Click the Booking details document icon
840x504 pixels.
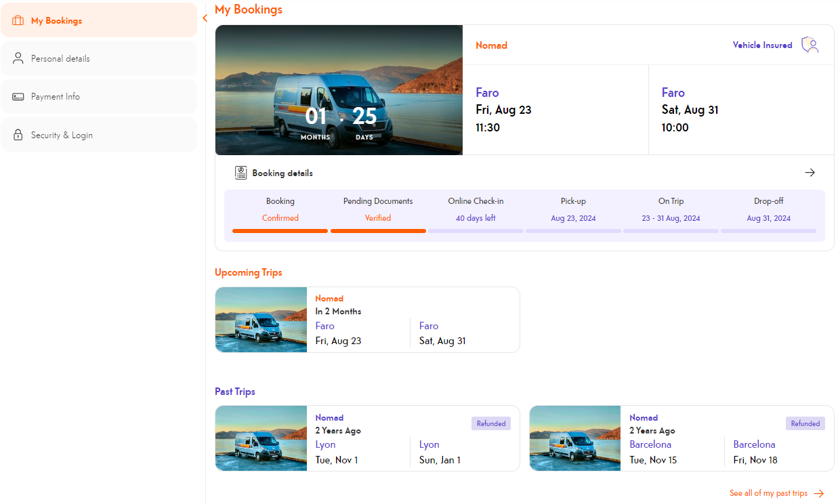point(241,173)
